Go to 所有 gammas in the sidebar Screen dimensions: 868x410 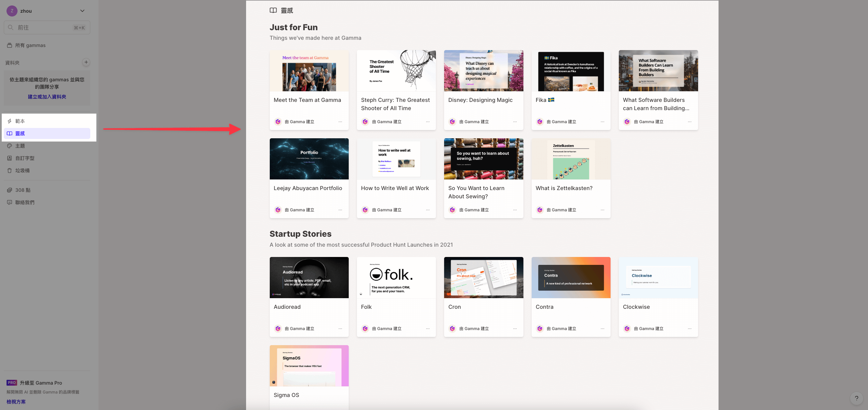pyautogui.click(x=30, y=45)
